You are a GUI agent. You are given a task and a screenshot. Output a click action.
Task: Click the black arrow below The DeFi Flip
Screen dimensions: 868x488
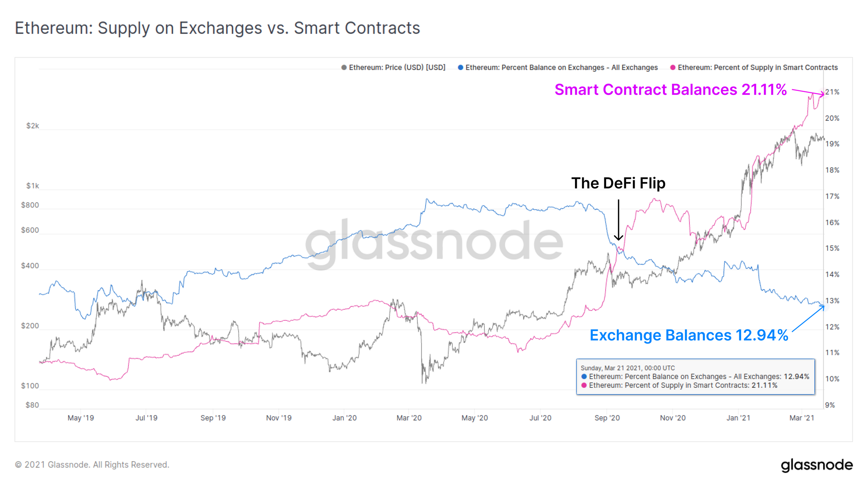618,220
